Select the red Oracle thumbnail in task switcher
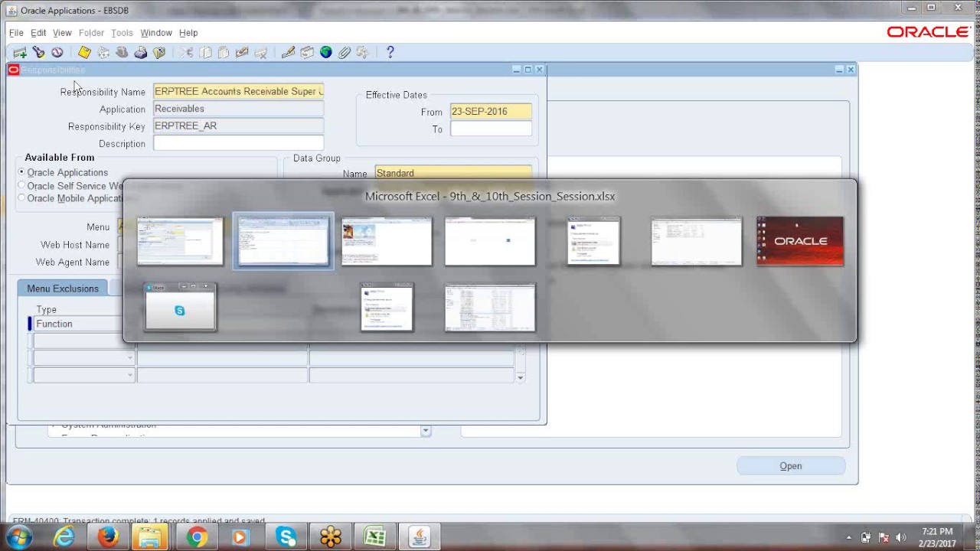The image size is (980, 551). tap(800, 241)
